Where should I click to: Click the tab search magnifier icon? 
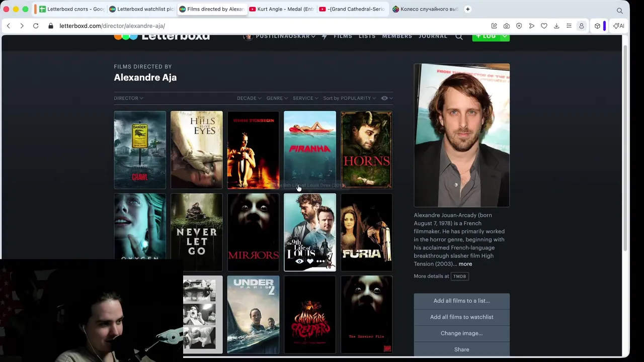click(620, 10)
